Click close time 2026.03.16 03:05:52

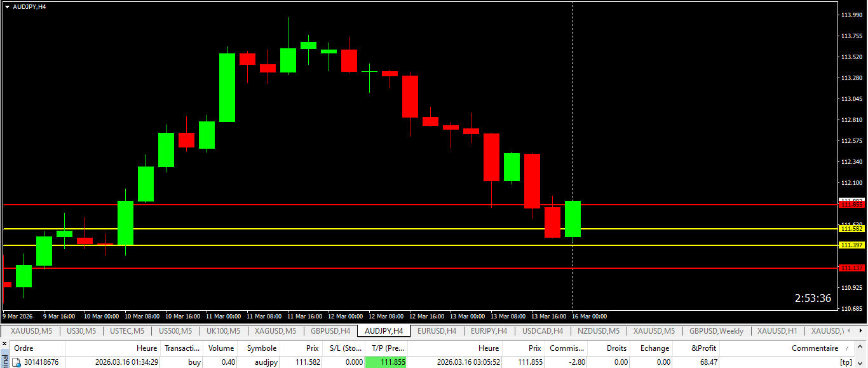tap(468, 362)
